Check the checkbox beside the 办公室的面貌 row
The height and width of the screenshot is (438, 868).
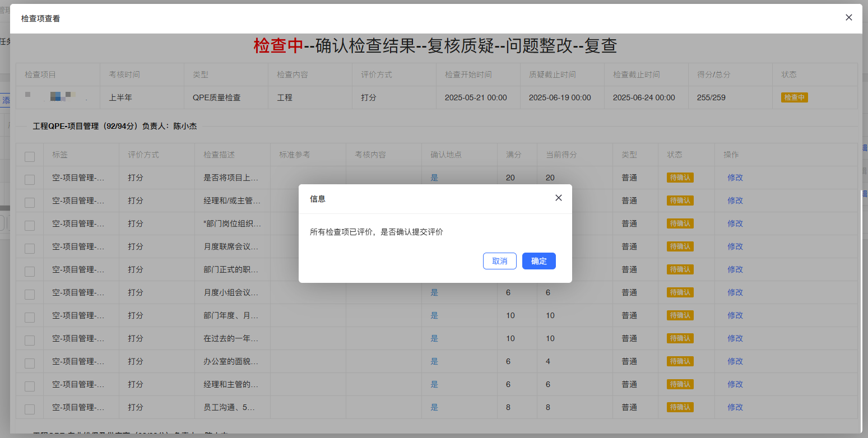(30, 361)
